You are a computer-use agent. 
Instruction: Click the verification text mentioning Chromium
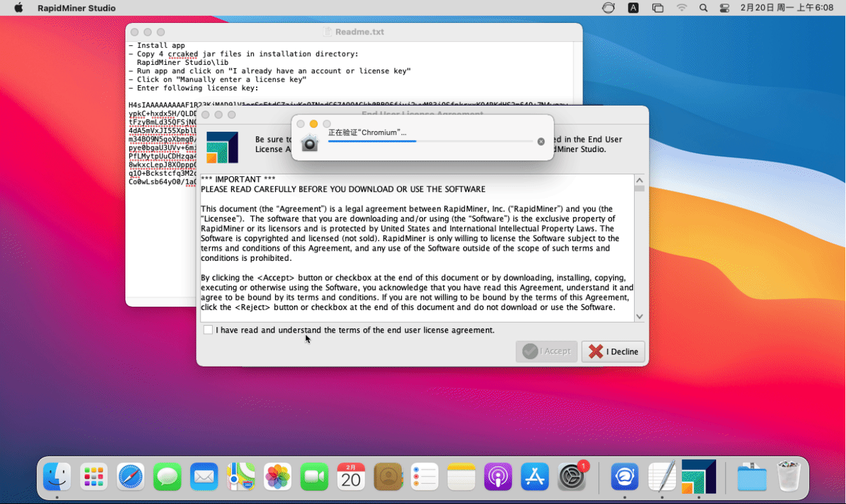pos(367,132)
